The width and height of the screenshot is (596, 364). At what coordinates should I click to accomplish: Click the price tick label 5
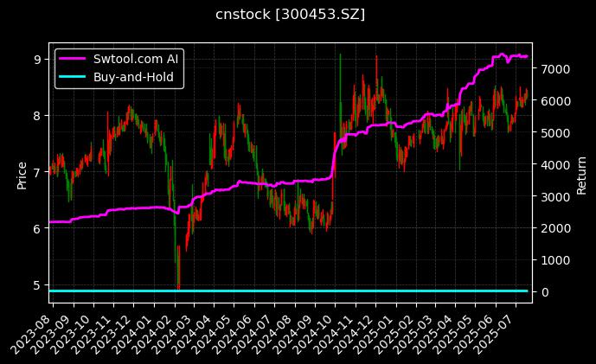pyautogui.click(x=37, y=284)
